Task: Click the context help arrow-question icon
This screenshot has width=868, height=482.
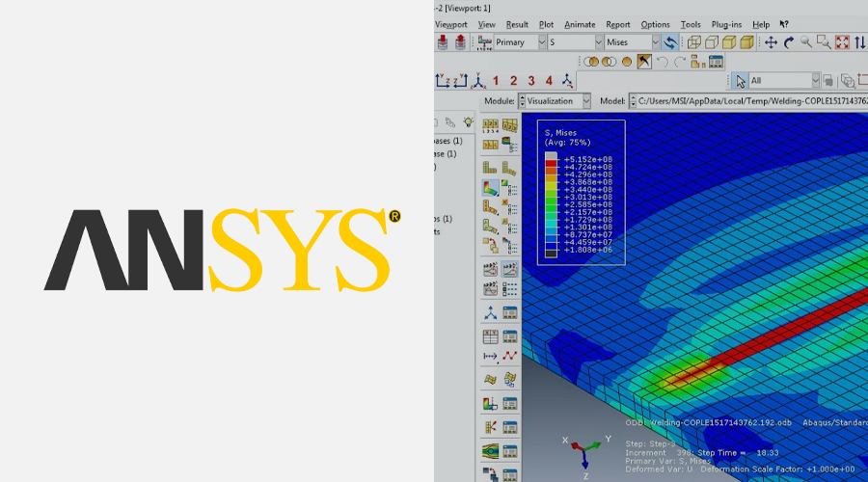Action: (x=784, y=24)
